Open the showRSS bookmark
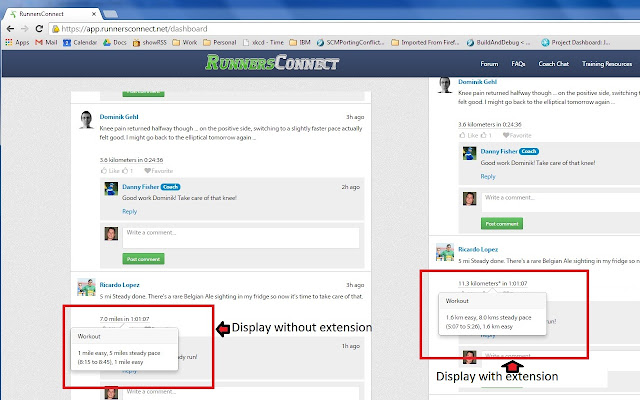The height and width of the screenshot is (400, 640). pos(149,42)
